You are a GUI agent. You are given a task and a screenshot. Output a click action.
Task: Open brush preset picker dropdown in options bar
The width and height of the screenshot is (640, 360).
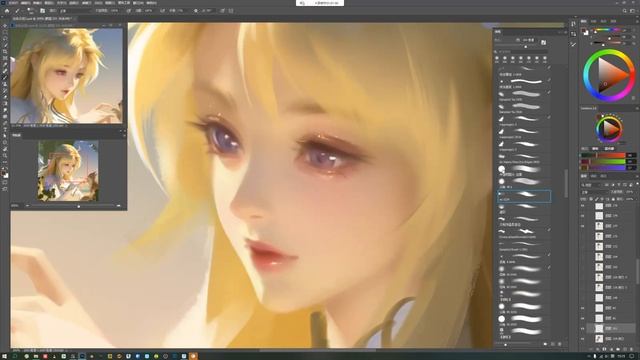click(x=31, y=11)
